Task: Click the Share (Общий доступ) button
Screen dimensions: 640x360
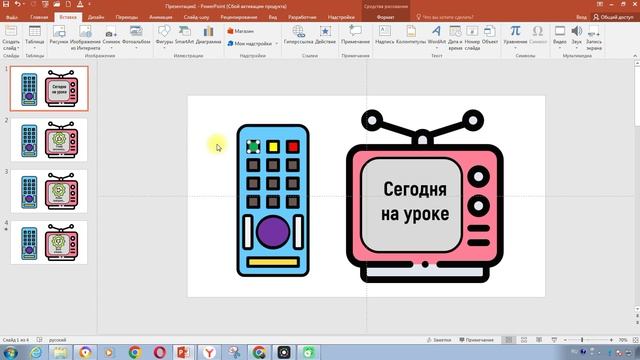Action: pos(614,17)
